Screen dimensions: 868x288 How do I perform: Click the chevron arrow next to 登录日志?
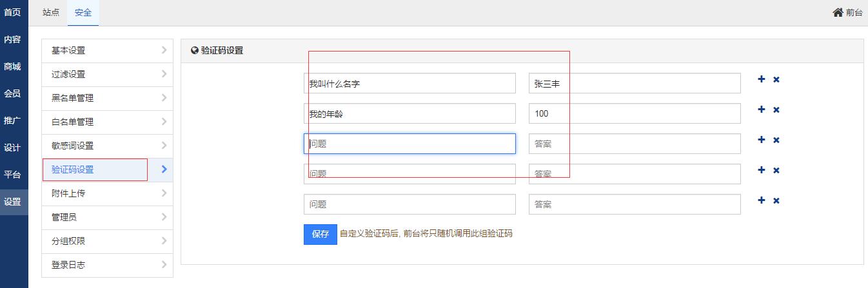click(164, 265)
